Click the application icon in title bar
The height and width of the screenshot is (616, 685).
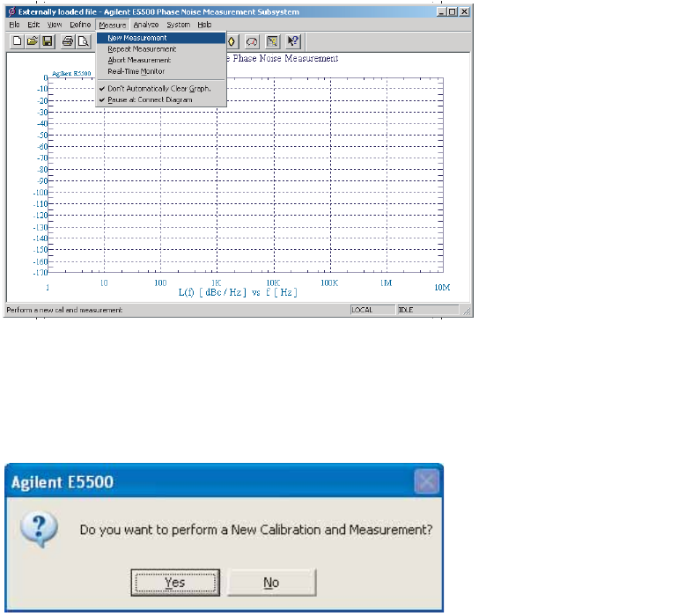12,11
